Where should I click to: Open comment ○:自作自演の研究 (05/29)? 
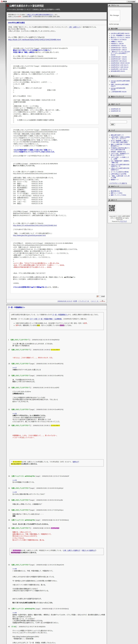[119, 92]
